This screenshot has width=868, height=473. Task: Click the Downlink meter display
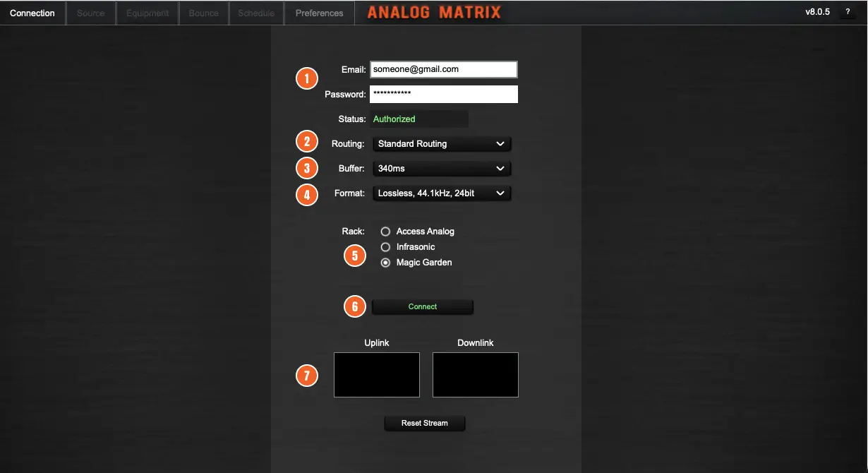click(476, 375)
